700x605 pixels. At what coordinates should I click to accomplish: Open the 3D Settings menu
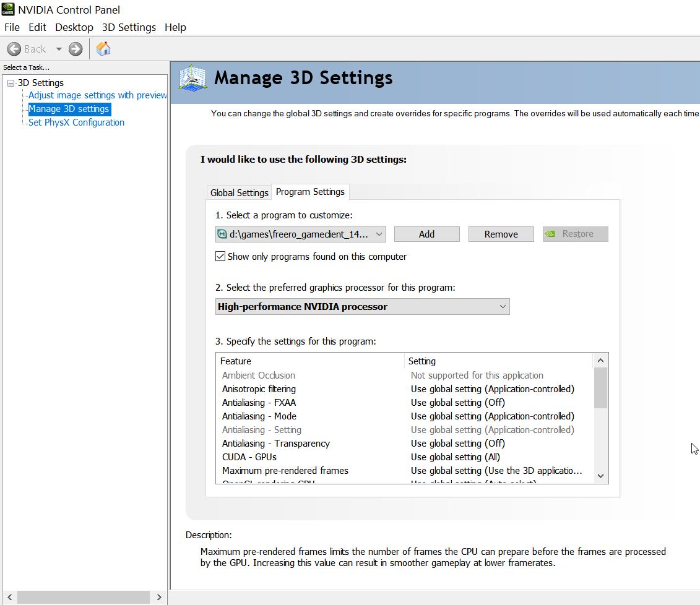click(129, 27)
